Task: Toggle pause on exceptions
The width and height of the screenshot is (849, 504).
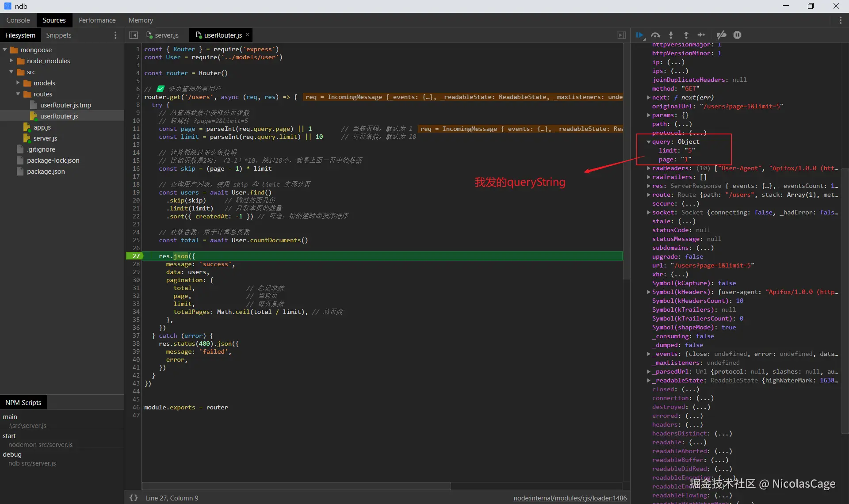Action: click(737, 35)
